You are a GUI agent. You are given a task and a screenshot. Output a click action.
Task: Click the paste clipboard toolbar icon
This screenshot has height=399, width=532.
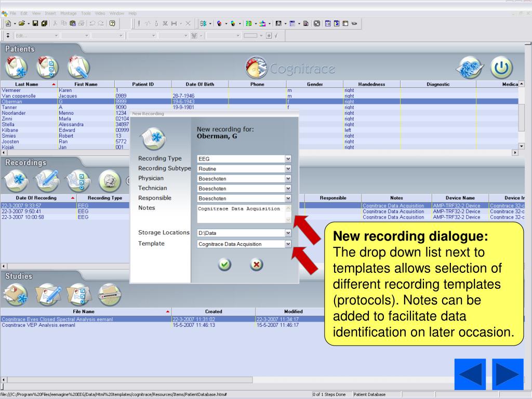point(73,23)
